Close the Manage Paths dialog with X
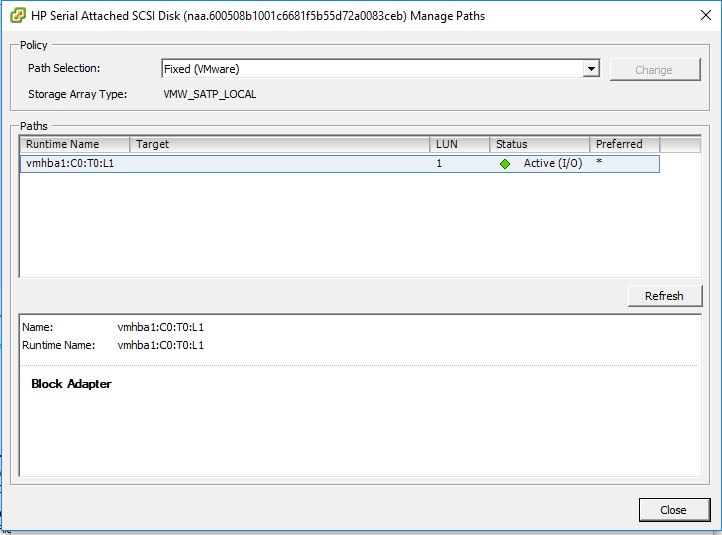 click(705, 15)
